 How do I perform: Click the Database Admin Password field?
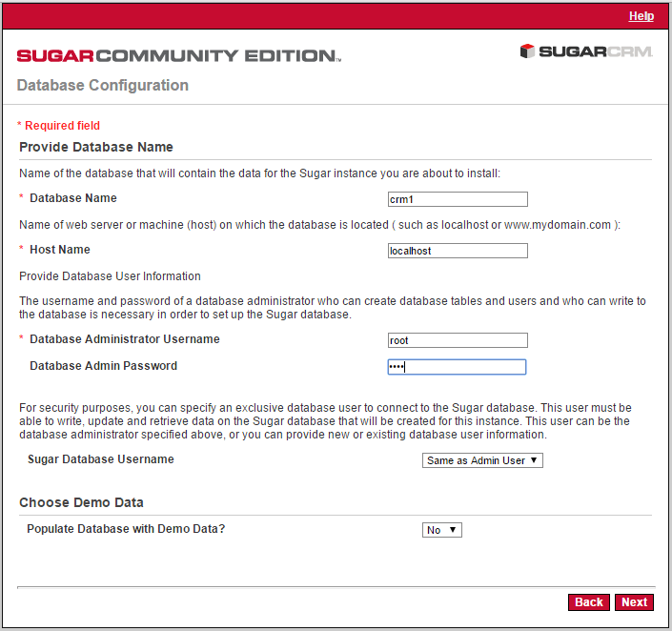(457, 367)
